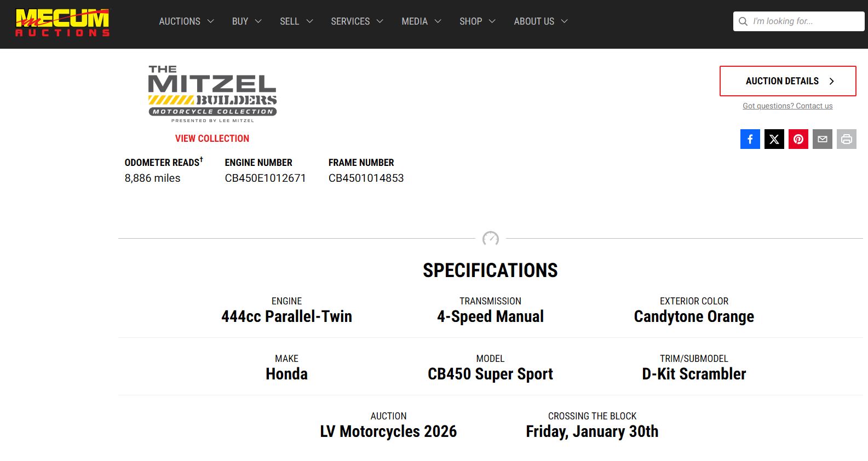Expand the Sell dropdown menu
This screenshot has width=868, height=461.
[x=296, y=21]
